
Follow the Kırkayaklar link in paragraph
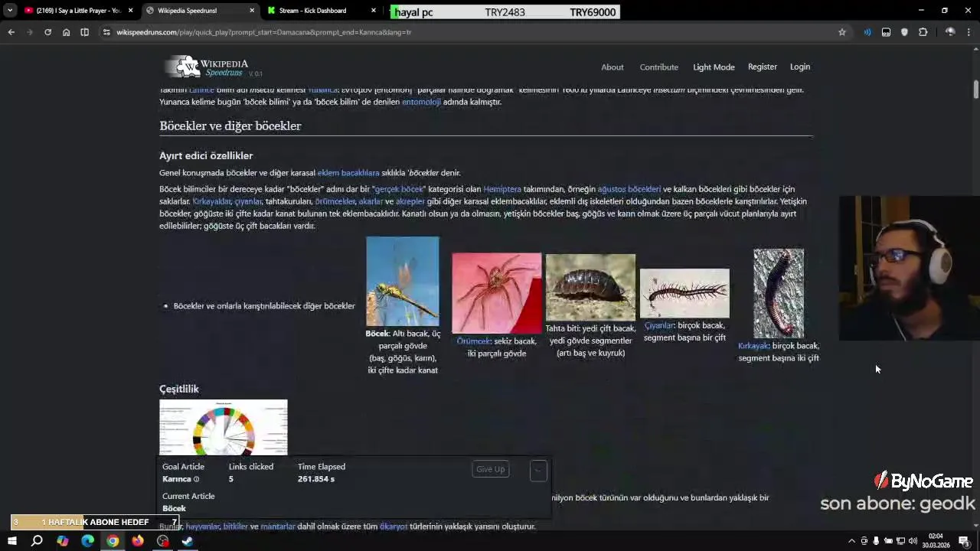212,201
